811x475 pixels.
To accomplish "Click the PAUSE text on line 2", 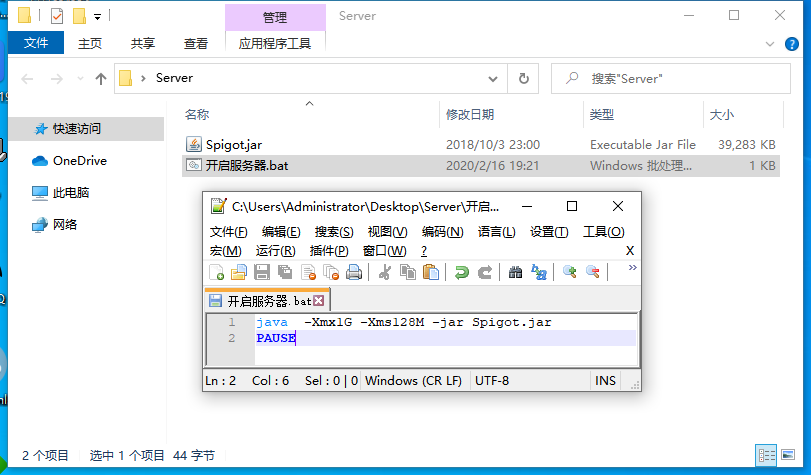I will [276, 338].
